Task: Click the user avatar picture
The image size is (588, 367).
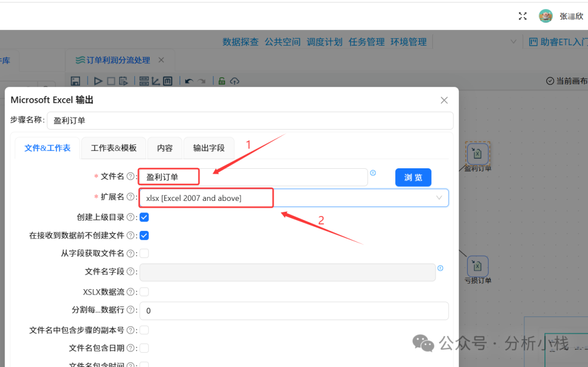Action: (546, 16)
